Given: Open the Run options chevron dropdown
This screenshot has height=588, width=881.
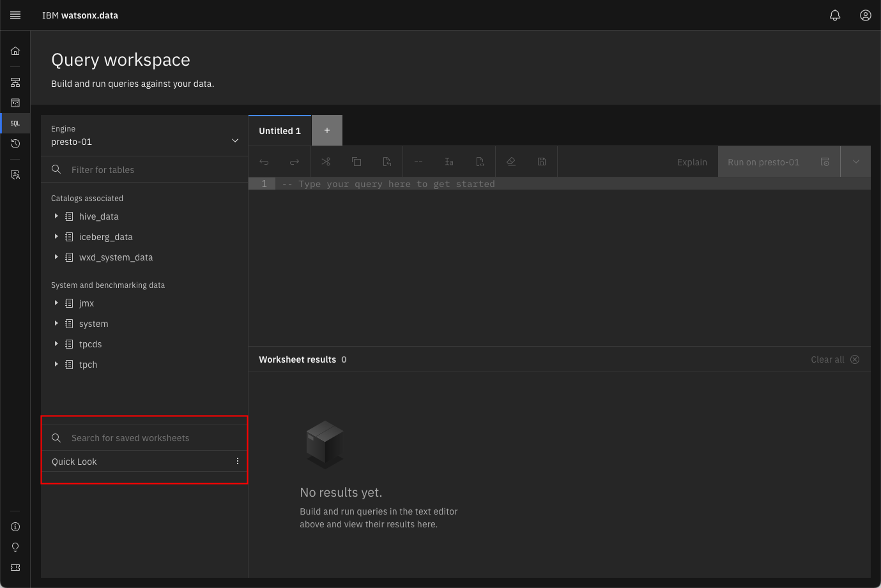Looking at the screenshot, I should tap(856, 162).
